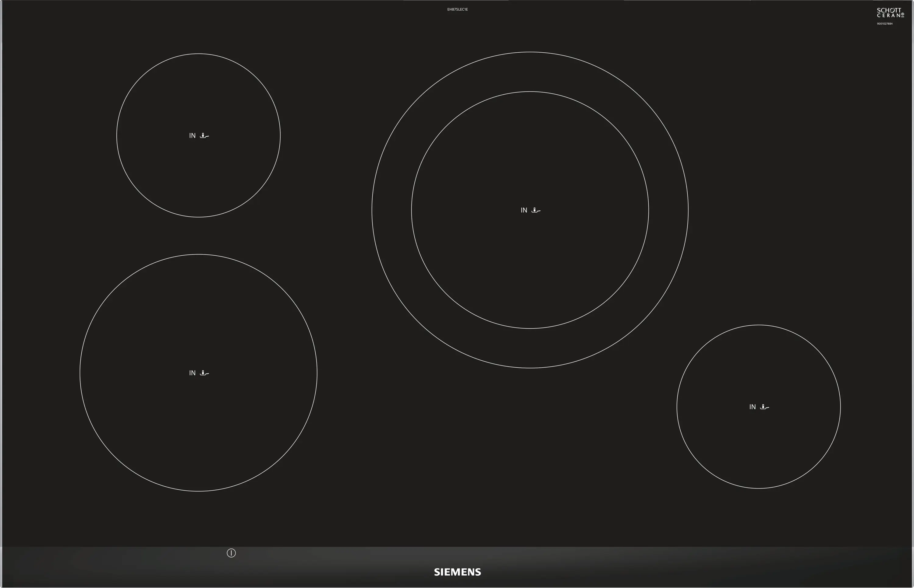Select the IN label in bottom-left zone

192,373
